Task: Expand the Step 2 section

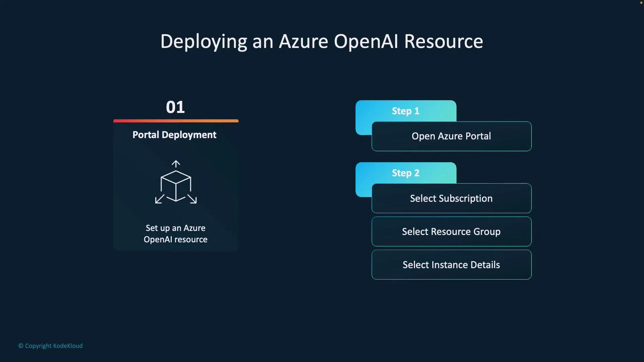Action: [405, 173]
